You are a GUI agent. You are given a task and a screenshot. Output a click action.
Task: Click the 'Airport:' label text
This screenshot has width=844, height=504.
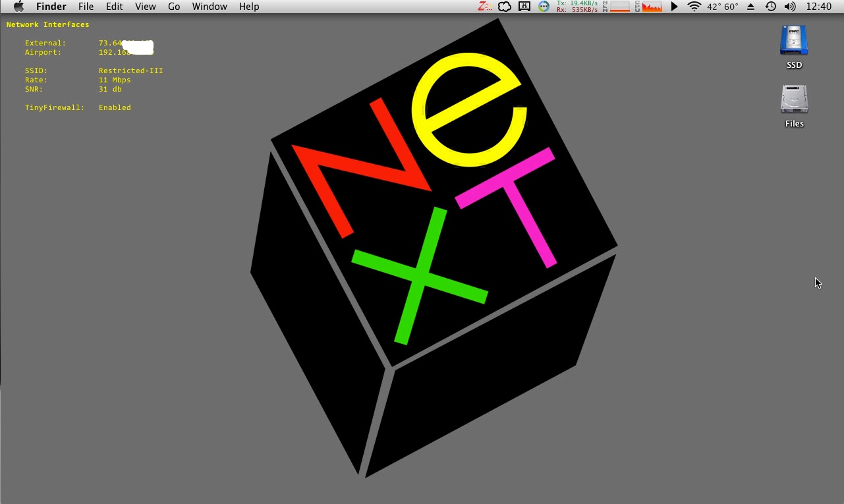pos(43,52)
